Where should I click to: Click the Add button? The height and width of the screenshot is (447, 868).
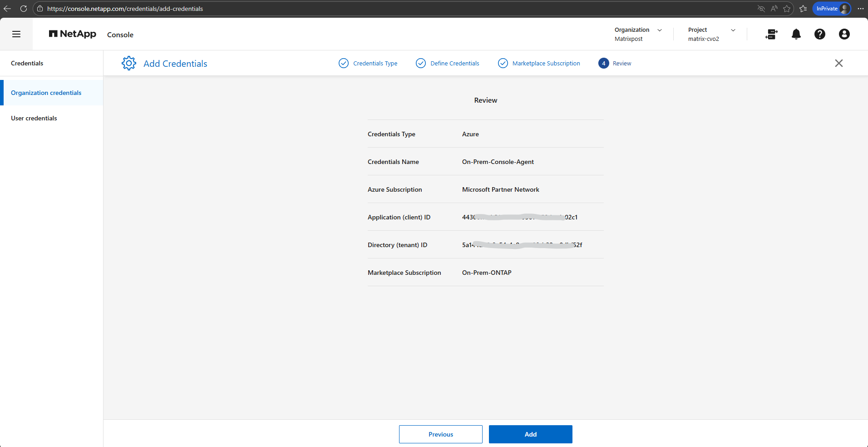point(530,434)
